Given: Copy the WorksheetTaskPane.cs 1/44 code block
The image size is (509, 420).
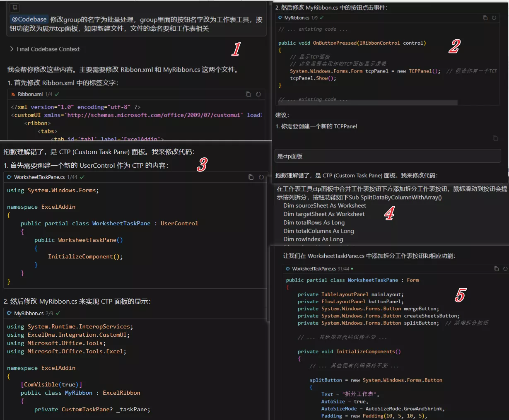Looking at the screenshot, I should point(251,177).
